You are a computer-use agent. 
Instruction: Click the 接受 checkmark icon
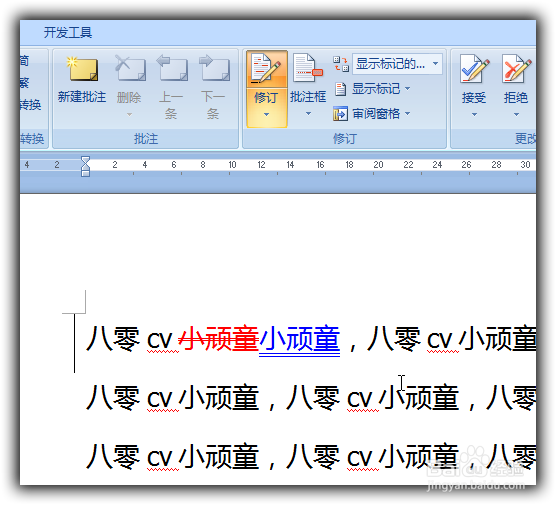pos(474,69)
